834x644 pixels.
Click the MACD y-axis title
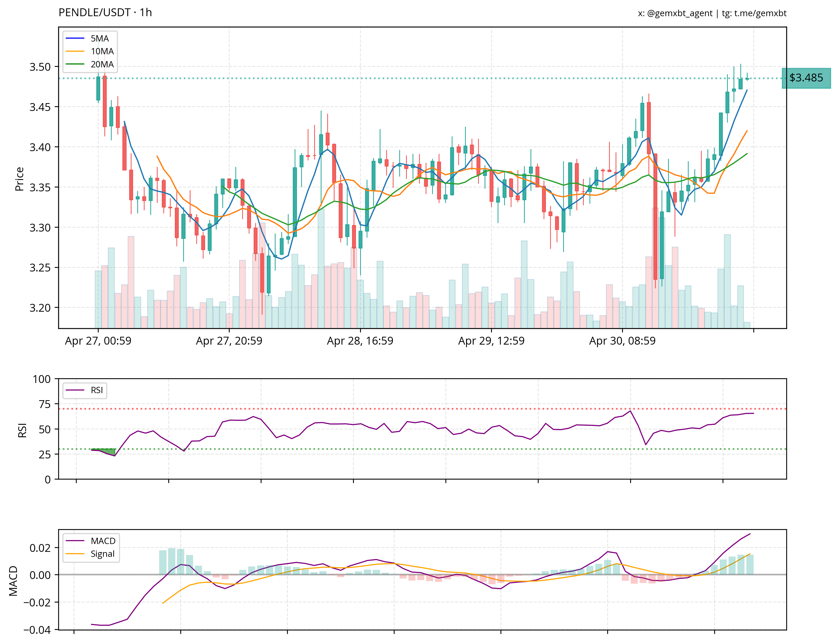pyautogui.click(x=13, y=581)
